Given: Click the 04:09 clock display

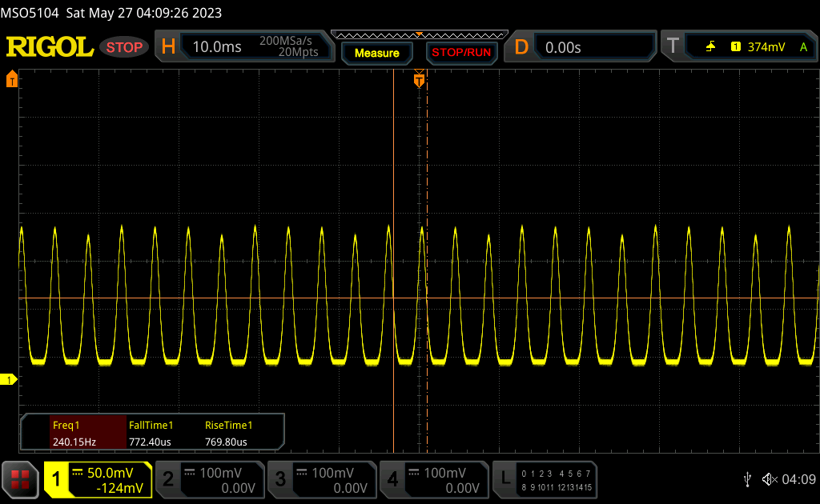Looking at the screenshot, I should pos(798,479).
